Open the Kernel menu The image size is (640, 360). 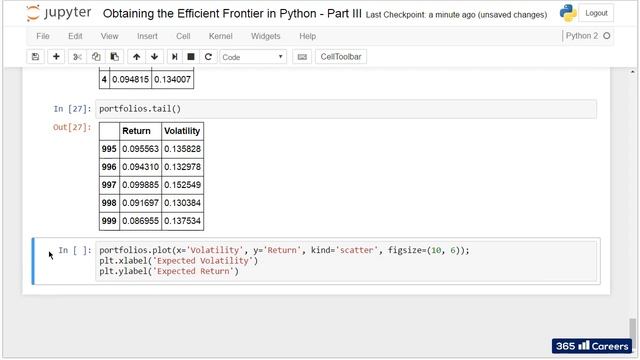[220, 36]
